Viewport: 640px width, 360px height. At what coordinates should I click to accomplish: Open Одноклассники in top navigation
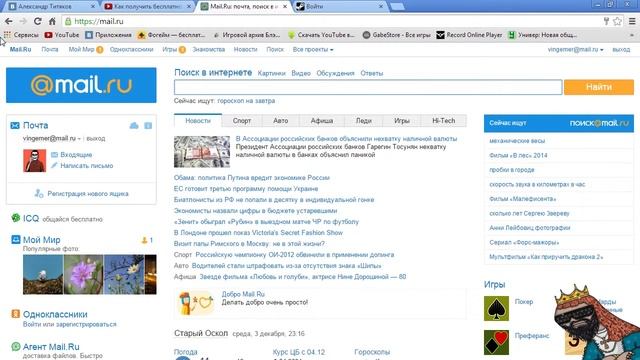[131, 49]
